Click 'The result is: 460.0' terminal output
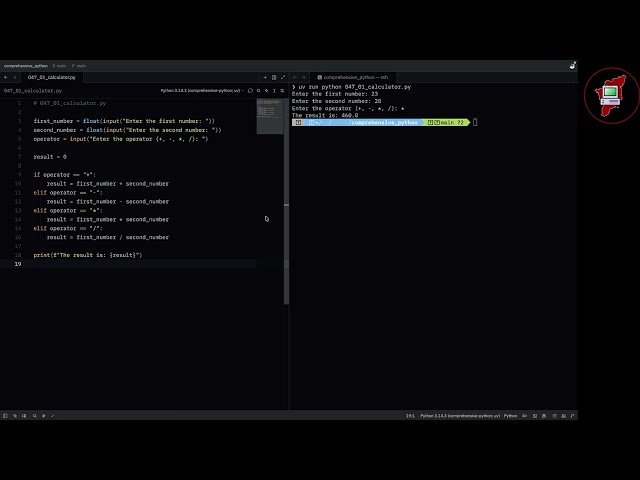The image size is (640, 480). click(x=325, y=116)
